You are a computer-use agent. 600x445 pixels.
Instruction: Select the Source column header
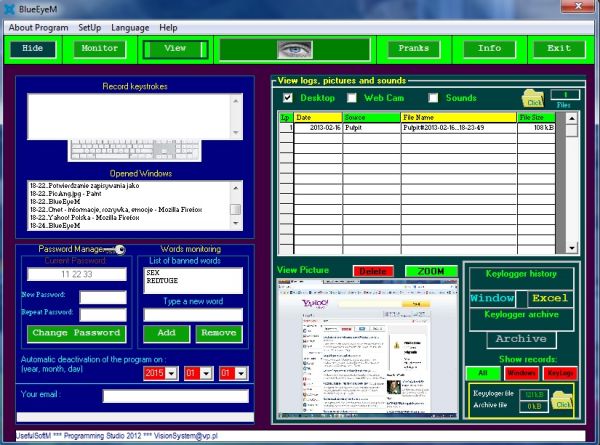[x=371, y=117]
